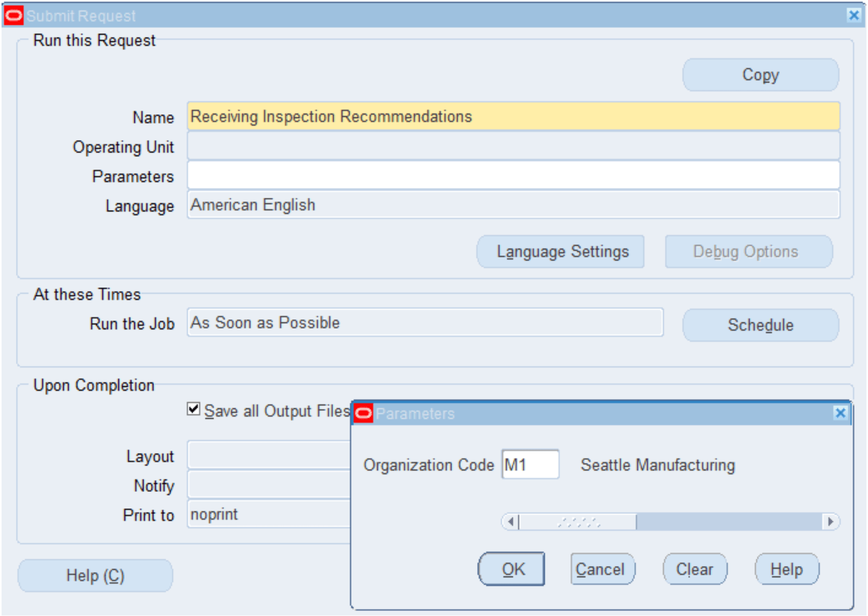The image size is (868, 616).
Task: Open Help from the Parameters dialog
Action: coord(786,569)
